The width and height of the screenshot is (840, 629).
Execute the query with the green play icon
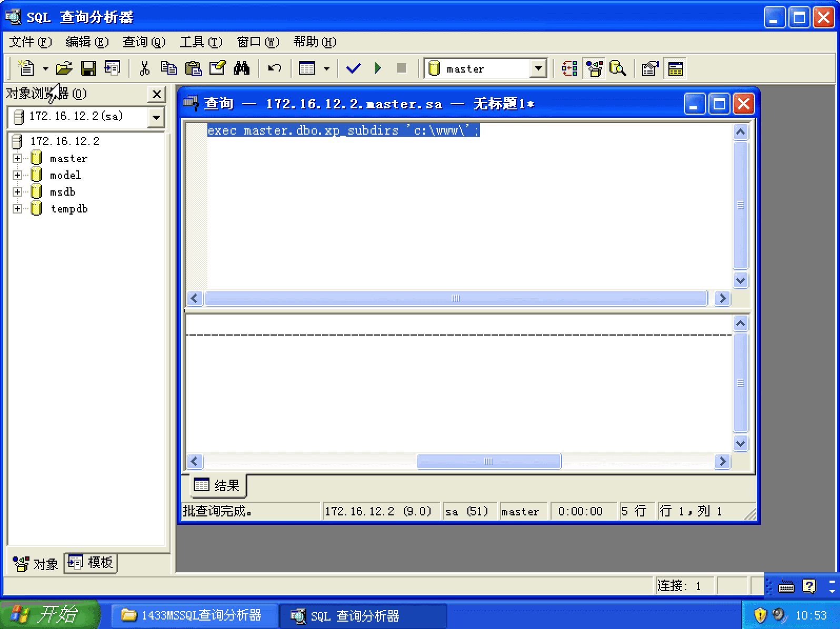[377, 68]
